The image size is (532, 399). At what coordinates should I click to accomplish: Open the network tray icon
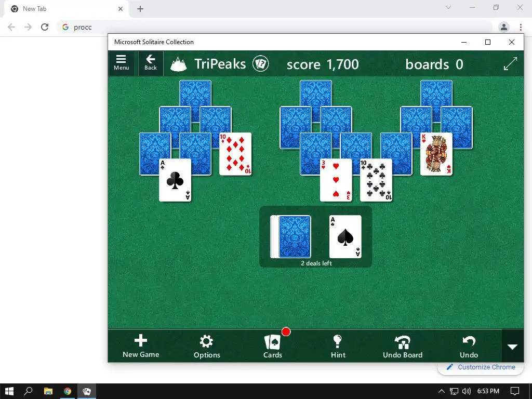coord(454,391)
